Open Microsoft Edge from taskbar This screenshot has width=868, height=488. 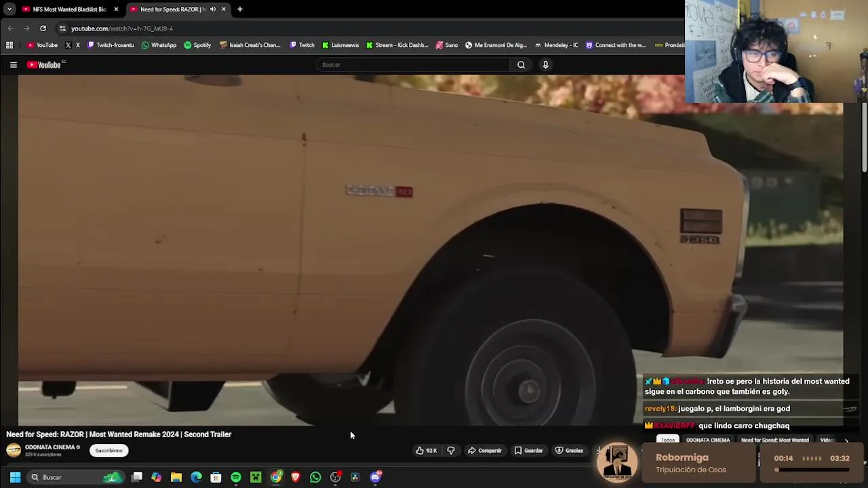click(x=196, y=477)
